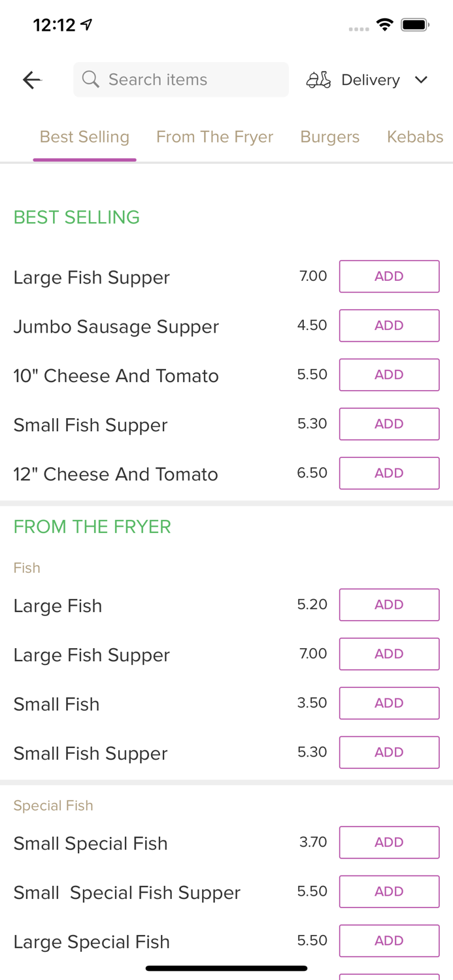Click the Wi-Fi icon in the status bar
This screenshot has width=453, height=980.
tap(384, 24)
